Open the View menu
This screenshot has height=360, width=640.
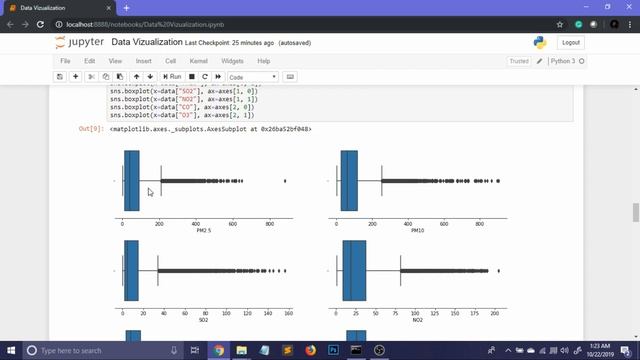coord(115,61)
